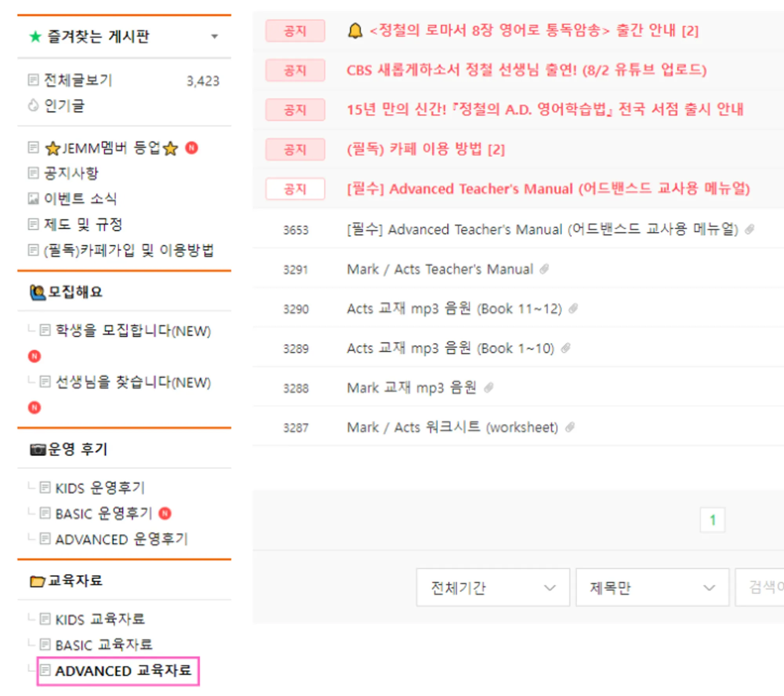Open the Mark / Acts 워크시트 worksheet post

[x=452, y=427]
